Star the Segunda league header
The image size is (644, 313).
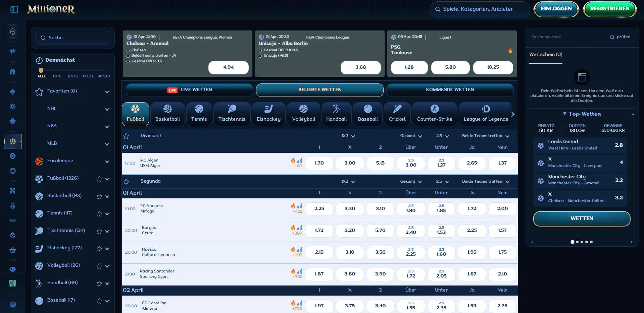(126, 182)
